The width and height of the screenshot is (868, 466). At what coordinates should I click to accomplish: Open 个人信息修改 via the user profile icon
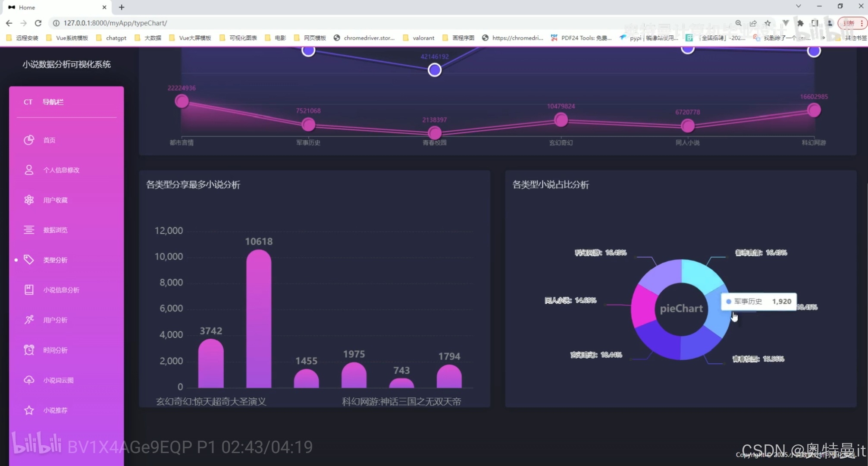pyautogui.click(x=29, y=170)
